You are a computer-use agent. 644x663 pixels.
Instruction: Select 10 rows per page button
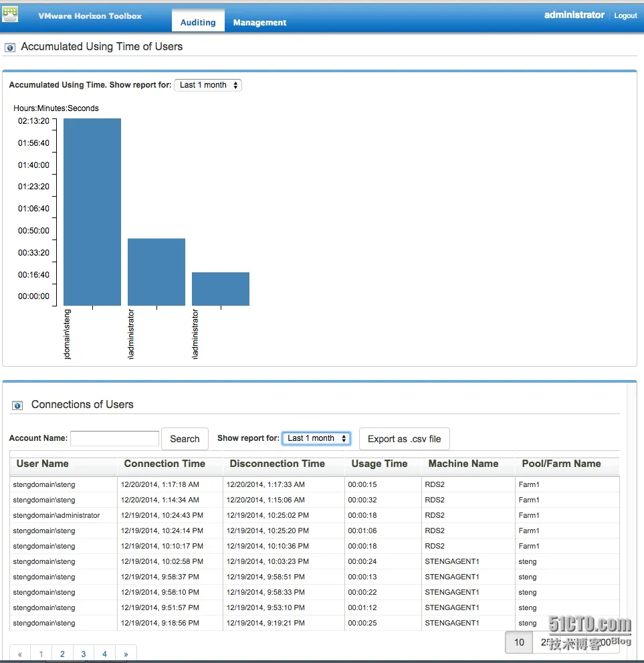519,642
